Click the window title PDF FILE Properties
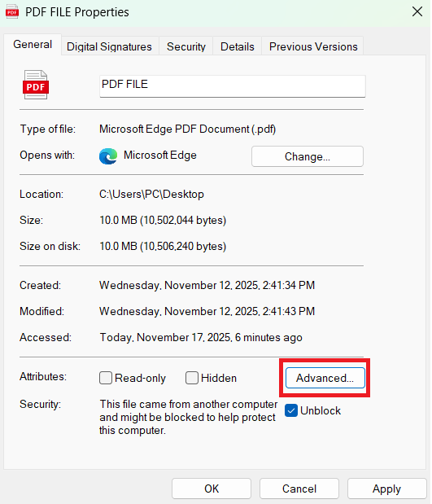This screenshot has height=504, width=432. point(77,12)
